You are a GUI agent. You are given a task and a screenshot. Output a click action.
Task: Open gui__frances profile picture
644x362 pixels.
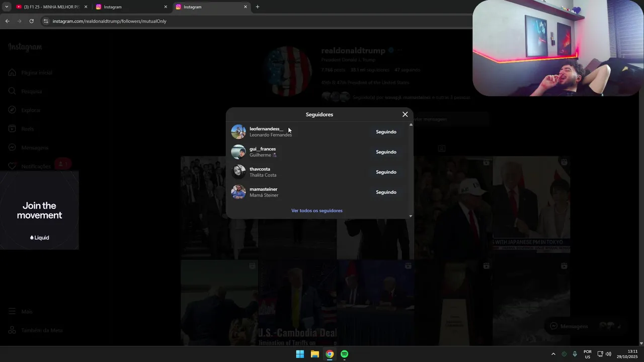(238, 152)
